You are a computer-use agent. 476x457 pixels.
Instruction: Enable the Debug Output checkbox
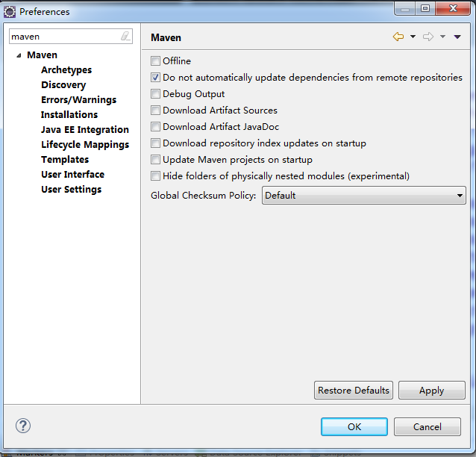tap(155, 93)
